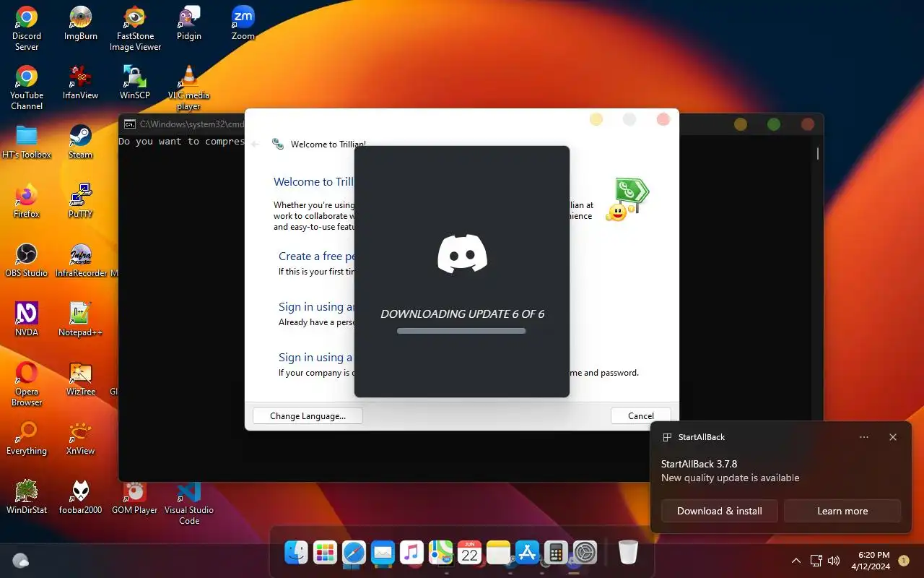Open the Mail dock icon
Screen dimensions: 924x578
pyautogui.click(x=383, y=553)
